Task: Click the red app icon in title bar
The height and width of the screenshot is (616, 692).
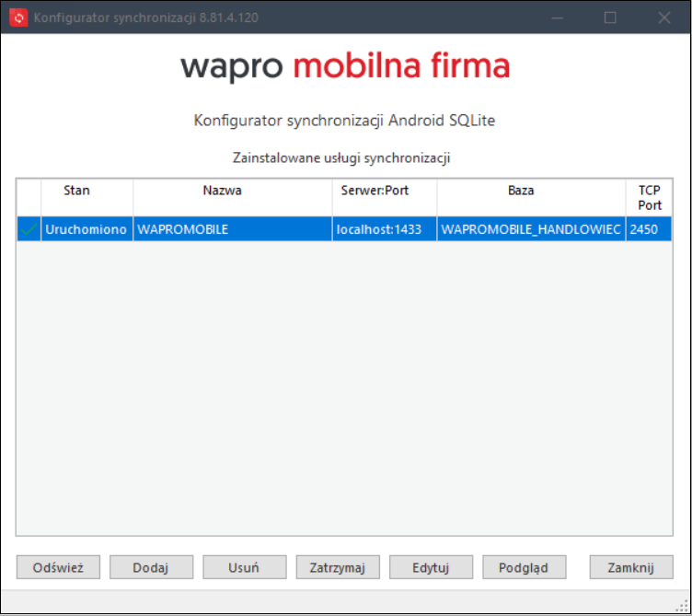Action: tap(18, 17)
